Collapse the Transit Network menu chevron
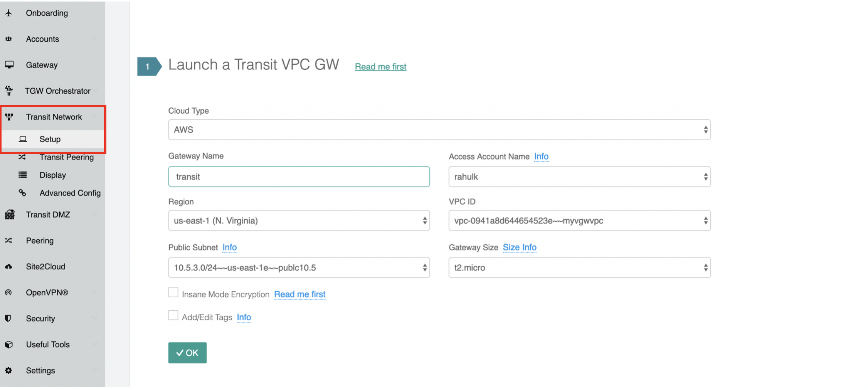The height and width of the screenshot is (390, 868). click(95, 117)
